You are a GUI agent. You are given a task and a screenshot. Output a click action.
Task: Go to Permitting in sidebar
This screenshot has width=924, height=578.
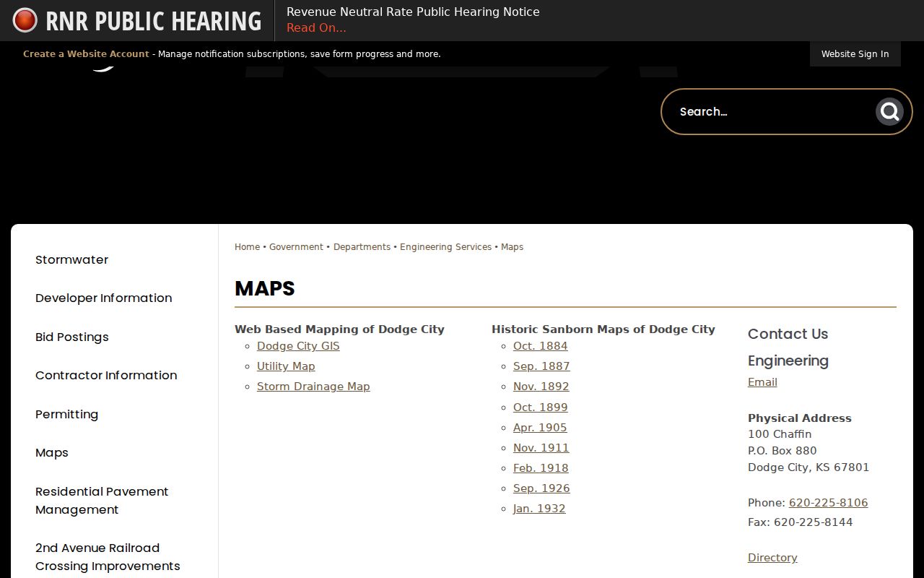[66, 415]
